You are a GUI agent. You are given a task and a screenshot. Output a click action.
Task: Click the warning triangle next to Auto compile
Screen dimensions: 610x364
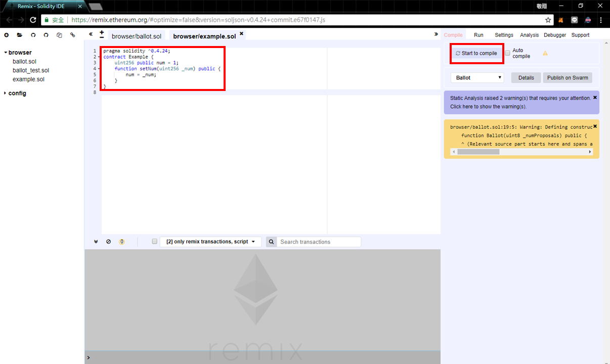tap(545, 53)
